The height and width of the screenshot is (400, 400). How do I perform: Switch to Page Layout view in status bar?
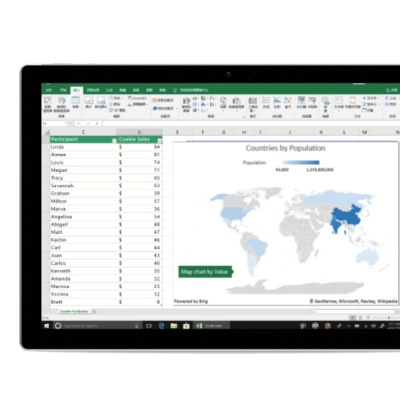[x=359, y=318]
